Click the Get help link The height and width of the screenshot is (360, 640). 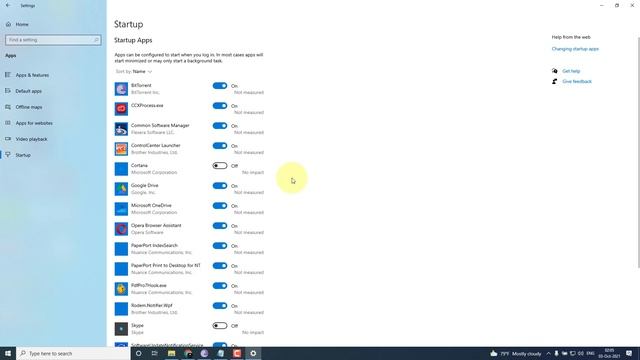[571, 71]
